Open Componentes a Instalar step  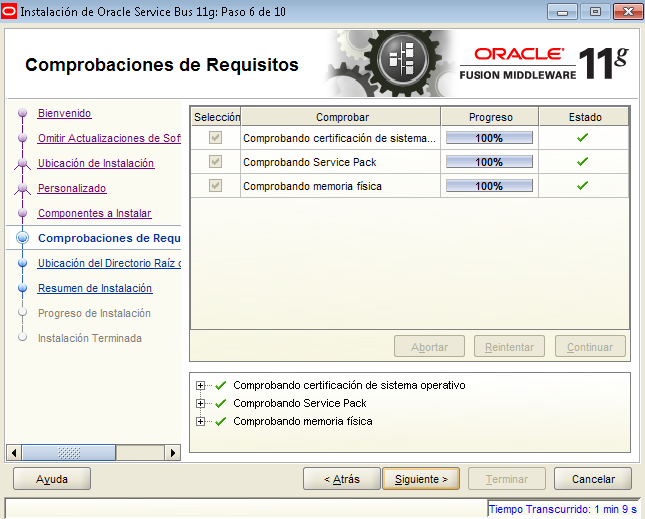click(x=95, y=213)
